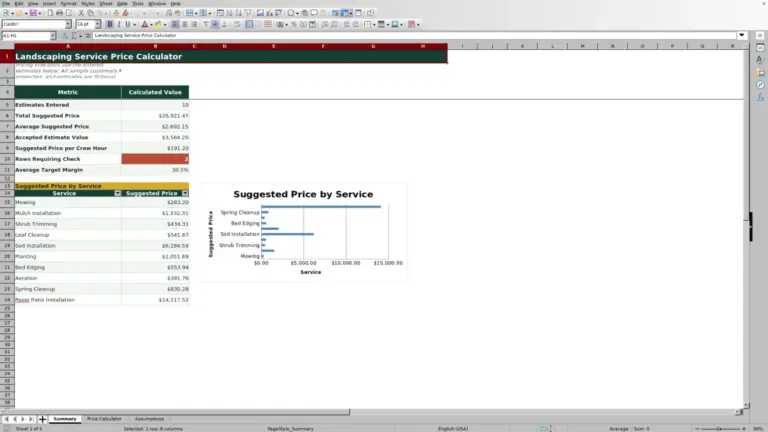Select the Sod Installation service cell
The image size is (768, 432).
click(68, 245)
